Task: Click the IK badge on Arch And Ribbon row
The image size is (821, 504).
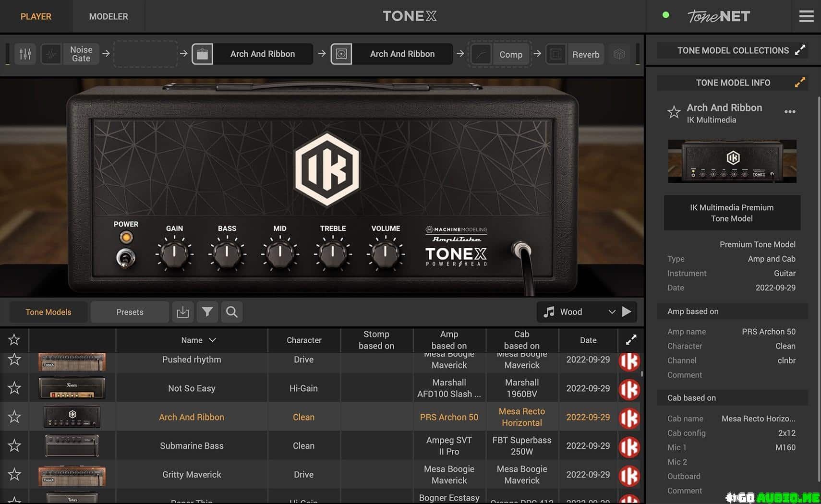Action: 629,419
